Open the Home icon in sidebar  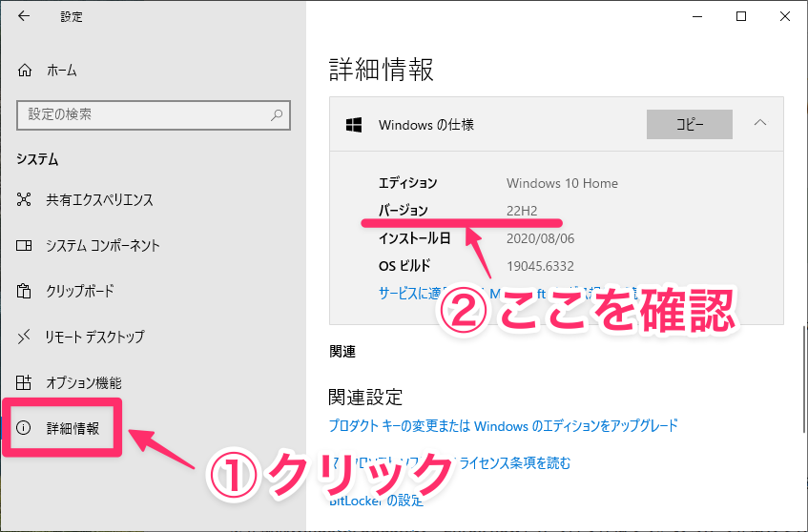coord(24,70)
